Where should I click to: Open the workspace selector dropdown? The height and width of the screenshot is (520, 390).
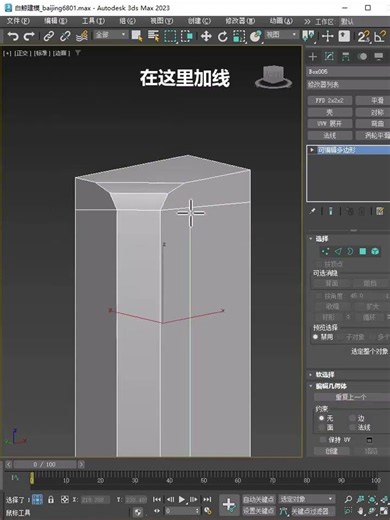point(365,22)
